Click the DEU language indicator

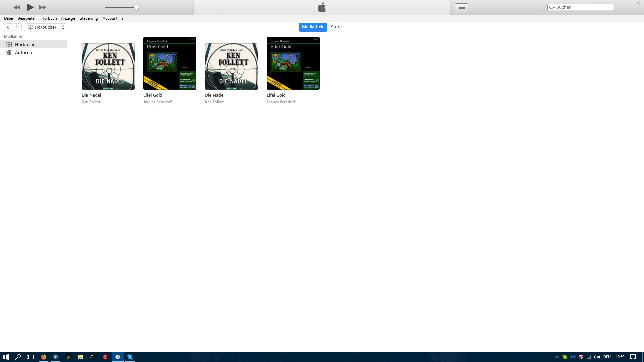tap(607, 357)
